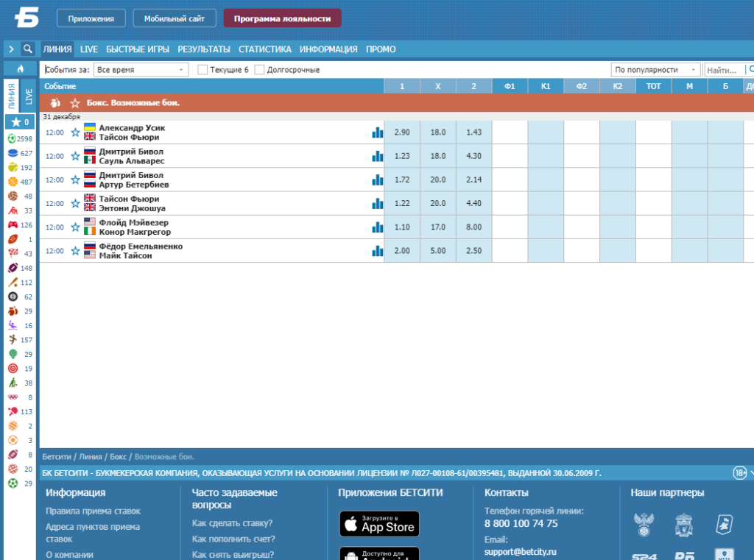Click the boxing glove icon in the orange header
This screenshot has height=560, width=754.
pyautogui.click(x=55, y=102)
